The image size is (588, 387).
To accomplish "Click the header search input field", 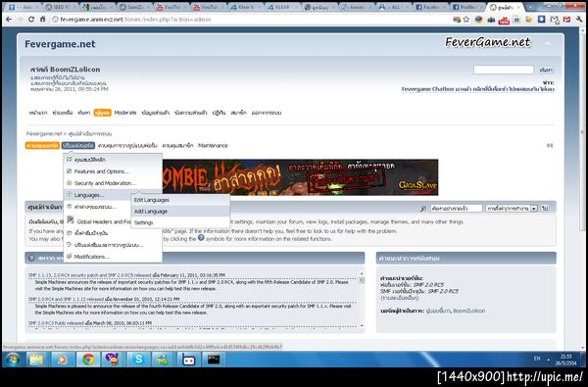I will point(504,70).
